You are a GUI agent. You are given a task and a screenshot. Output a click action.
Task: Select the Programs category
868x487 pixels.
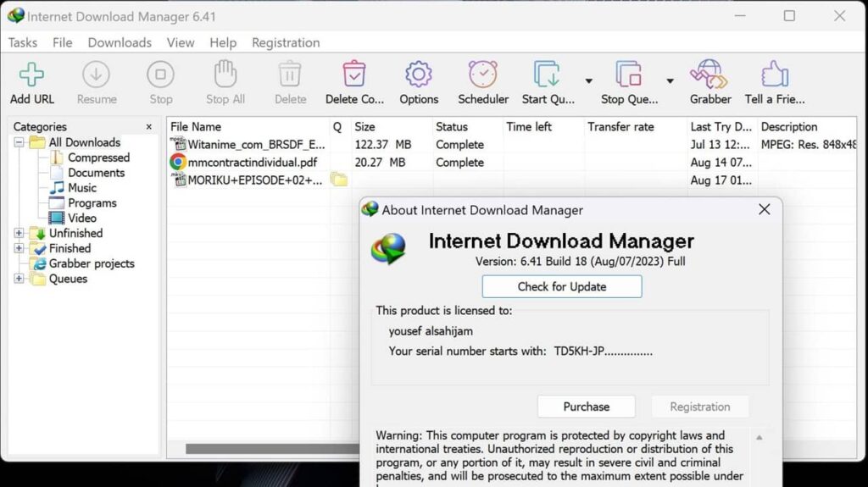(92, 203)
